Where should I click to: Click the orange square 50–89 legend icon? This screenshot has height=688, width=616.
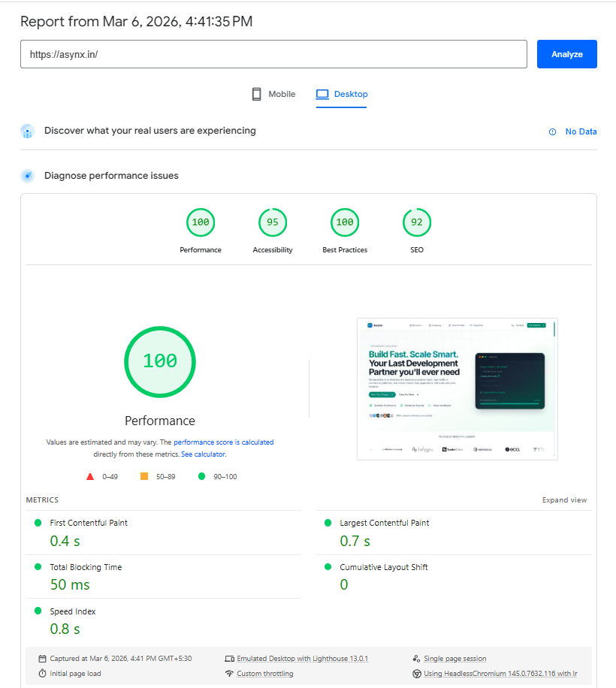click(144, 476)
